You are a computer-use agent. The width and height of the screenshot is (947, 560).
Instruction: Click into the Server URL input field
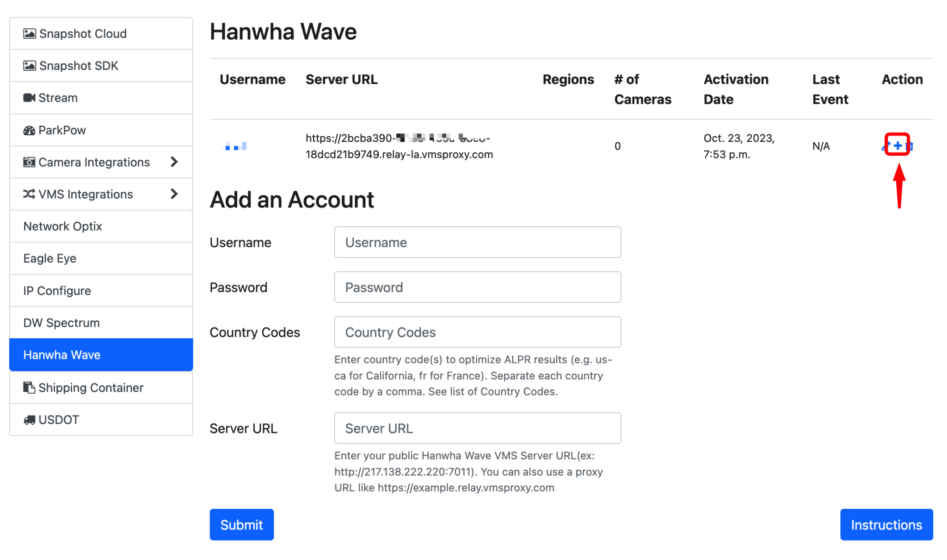[x=478, y=428]
